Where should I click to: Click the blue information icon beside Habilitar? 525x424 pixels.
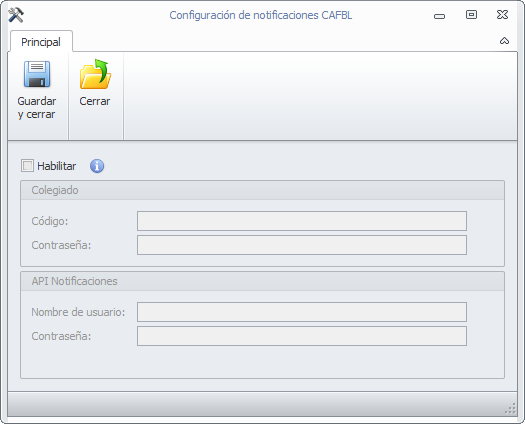(x=97, y=166)
